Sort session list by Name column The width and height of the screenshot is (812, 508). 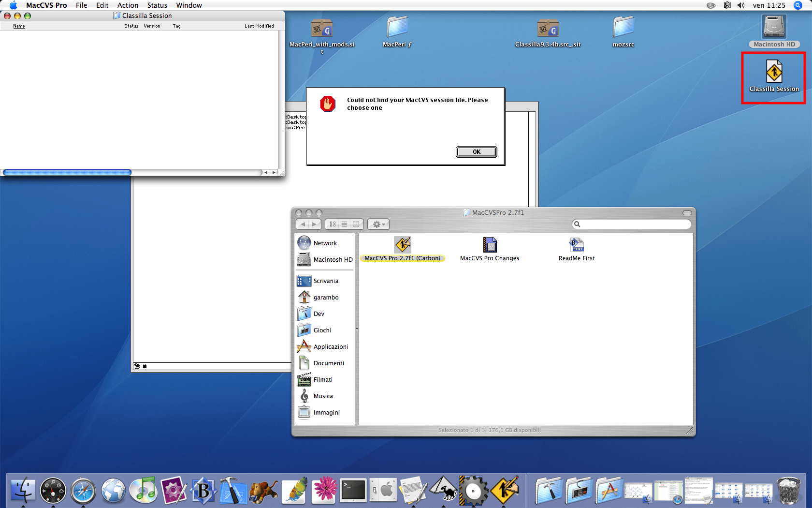tap(19, 26)
